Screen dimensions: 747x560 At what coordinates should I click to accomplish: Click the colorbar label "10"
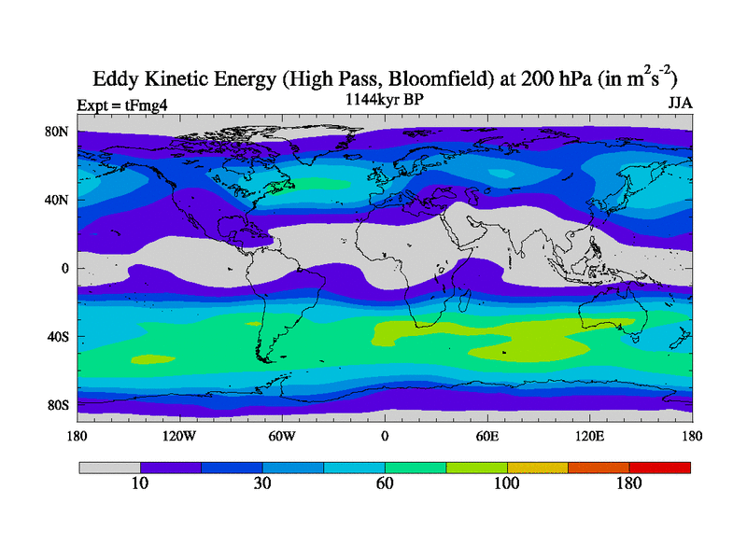139,483
